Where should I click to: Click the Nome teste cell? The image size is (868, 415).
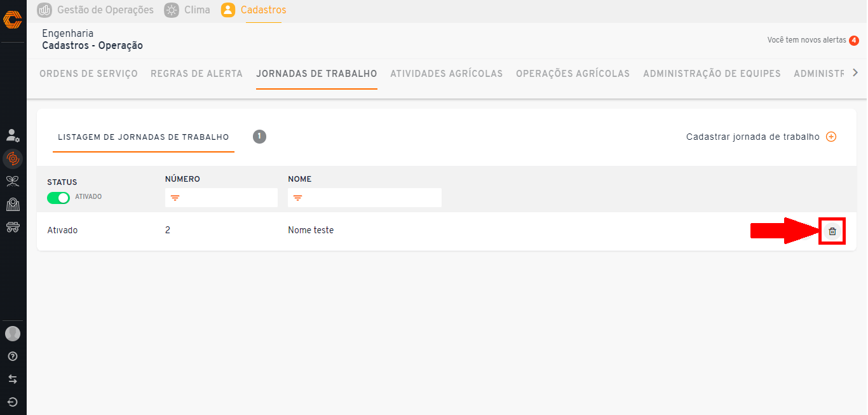click(311, 230)
